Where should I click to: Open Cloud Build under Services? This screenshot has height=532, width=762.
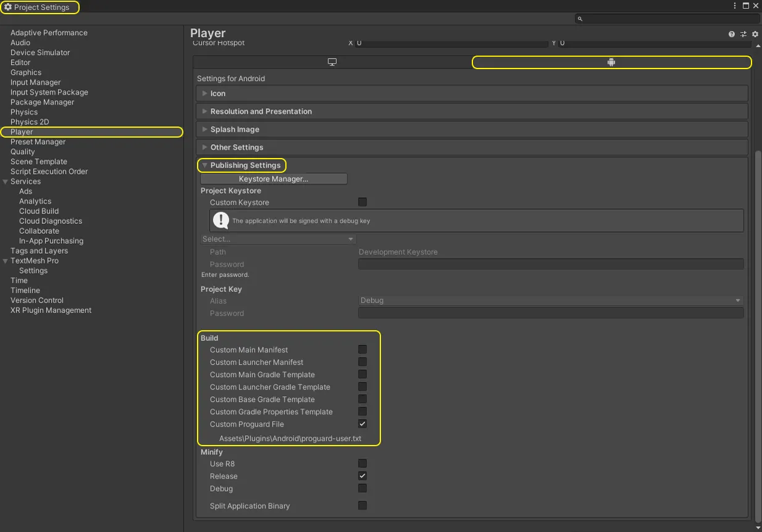(39, 211)
